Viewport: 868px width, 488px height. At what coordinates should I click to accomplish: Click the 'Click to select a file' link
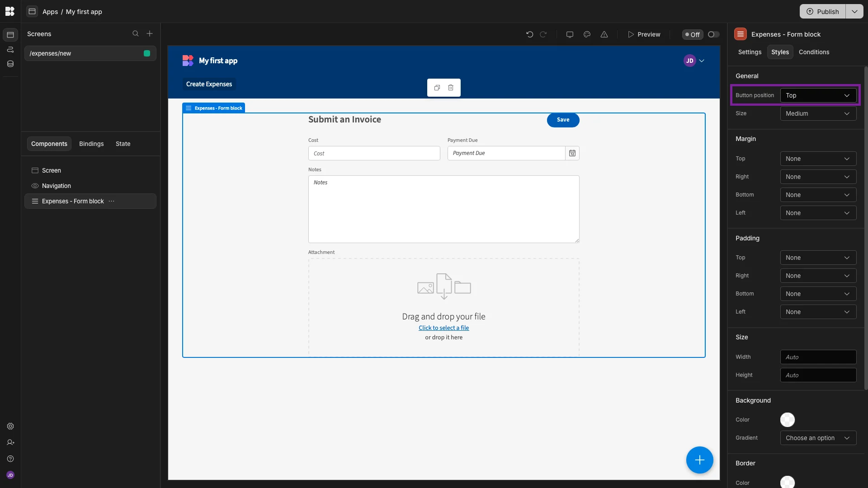click(x=443, y=328)
